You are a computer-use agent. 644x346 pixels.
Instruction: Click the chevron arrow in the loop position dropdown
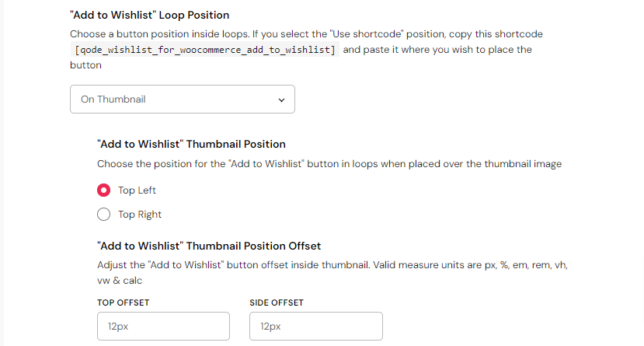pos(280,100)
